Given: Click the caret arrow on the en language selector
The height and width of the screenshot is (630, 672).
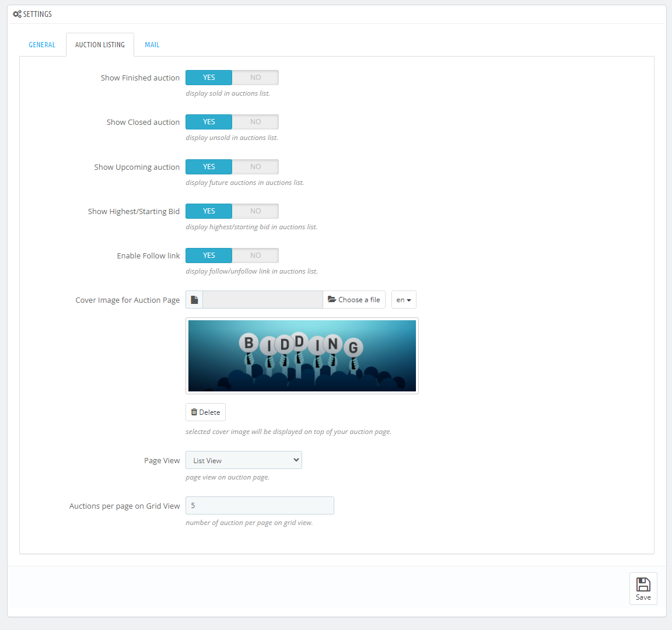Looking at the screenshot, I should [408, 299].
